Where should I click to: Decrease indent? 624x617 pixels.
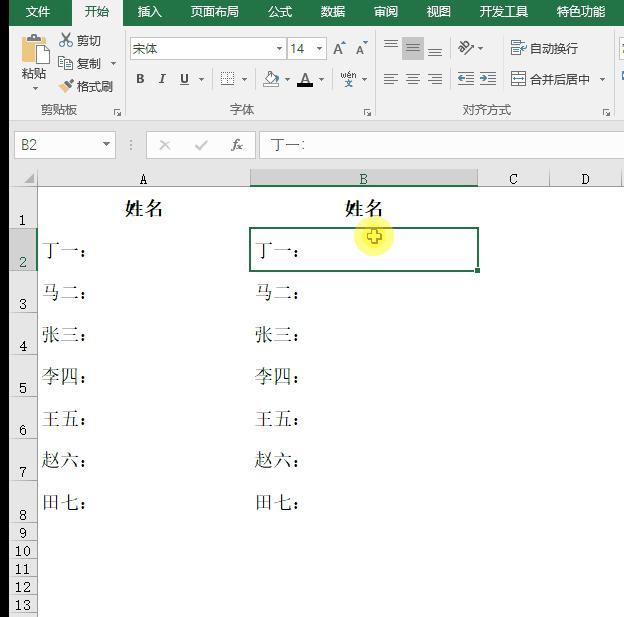[466, 79]
